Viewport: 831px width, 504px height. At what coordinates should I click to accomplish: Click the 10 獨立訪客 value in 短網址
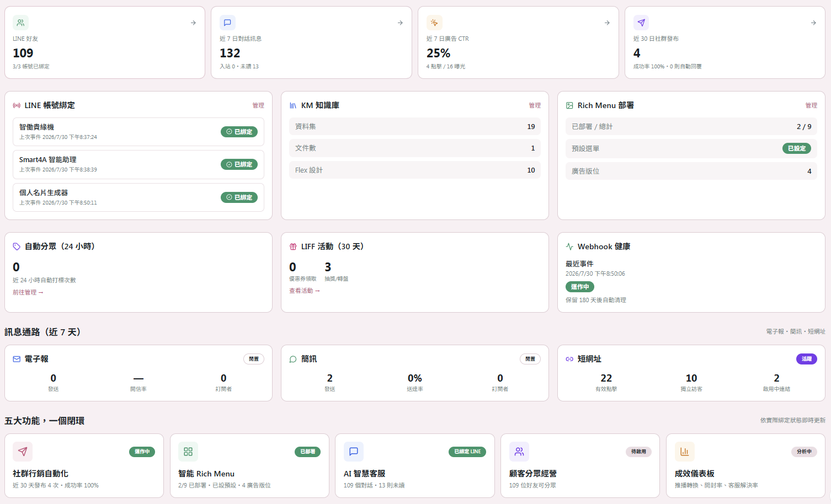[691, 378]
